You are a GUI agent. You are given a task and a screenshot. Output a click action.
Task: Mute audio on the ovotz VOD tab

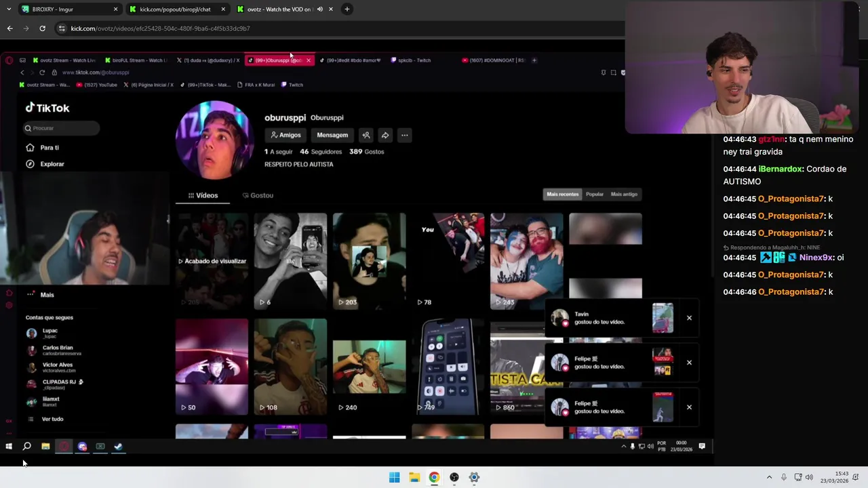coord(320,9)
